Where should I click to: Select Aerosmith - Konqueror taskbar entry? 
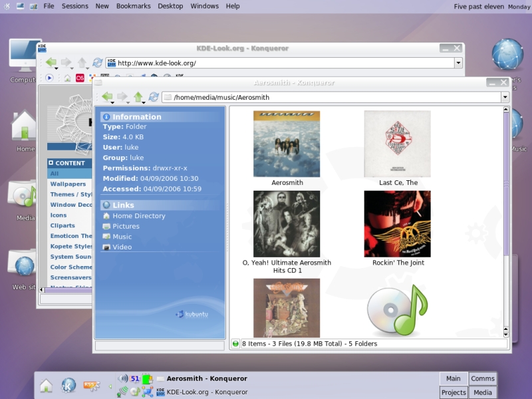tap(202, 378)
